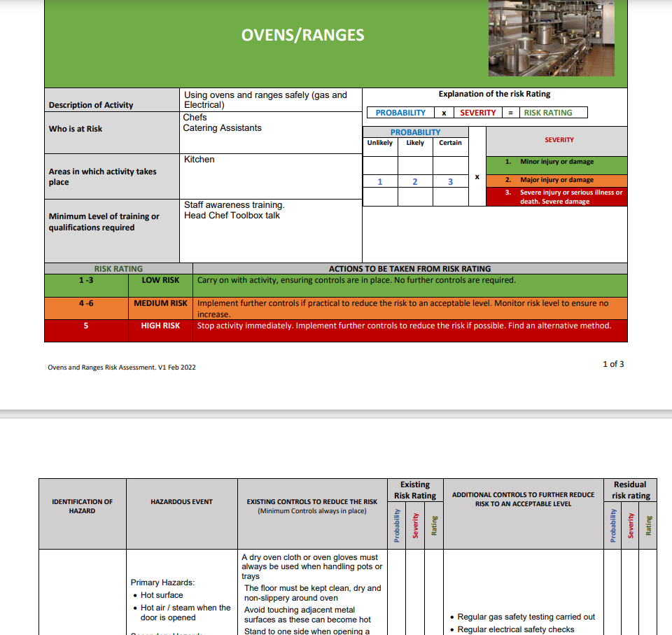Click the SEVERITY header cell
Image resolution: width=672 pixels, height=635 pixels.
tap(559, 140)
